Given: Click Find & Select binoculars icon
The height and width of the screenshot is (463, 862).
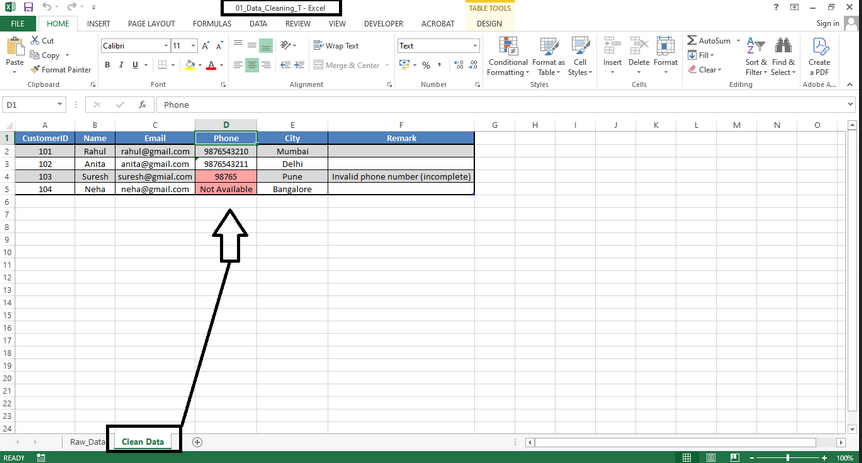Looking at the screenshot, I should 784,48.
